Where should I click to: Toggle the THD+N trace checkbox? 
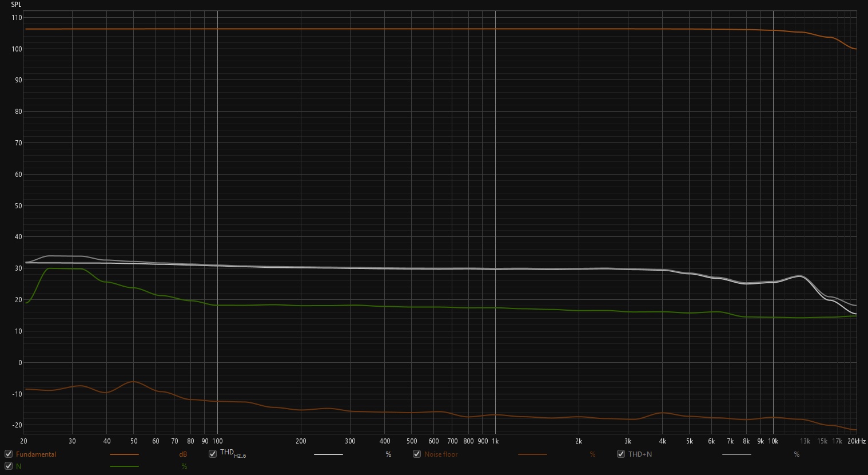[621, 454]
